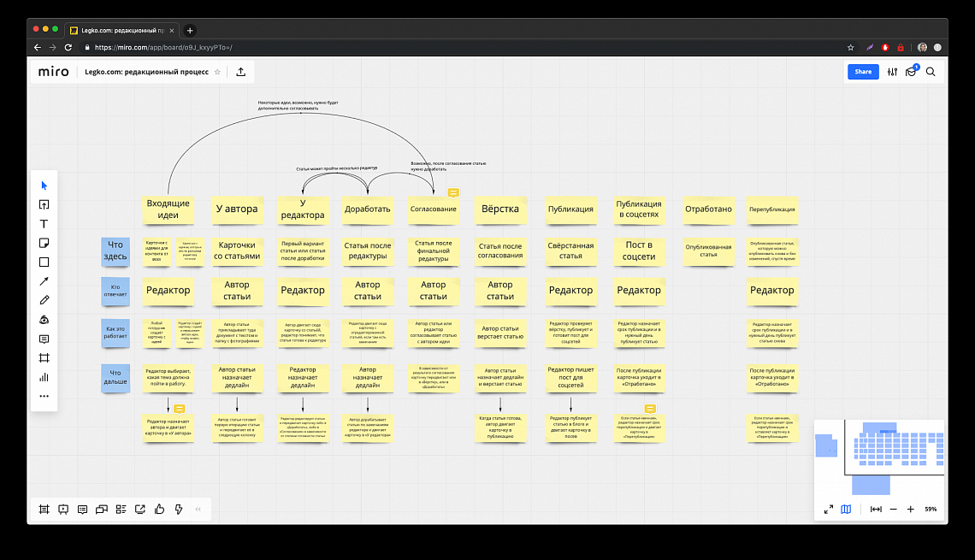Select the sticky note tool
This screenshot has height=560, width=975.
pos(44,243)
